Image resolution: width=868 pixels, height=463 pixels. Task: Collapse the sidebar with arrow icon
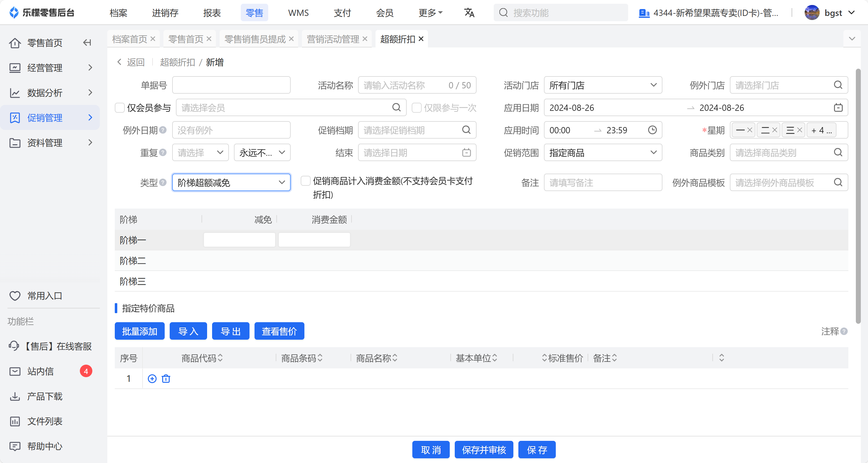[x=87, y=42]
